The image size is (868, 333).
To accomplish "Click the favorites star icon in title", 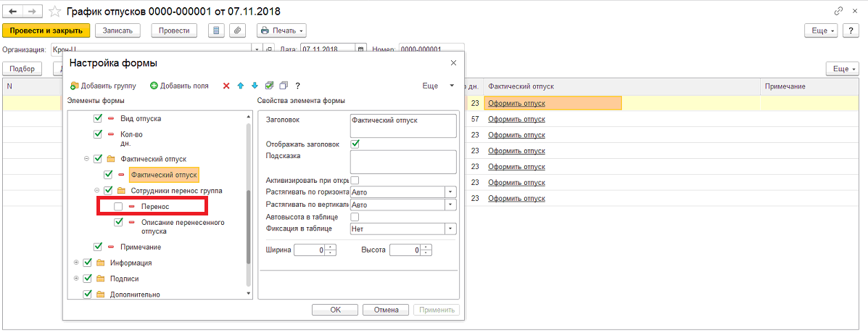I will 55,11.
